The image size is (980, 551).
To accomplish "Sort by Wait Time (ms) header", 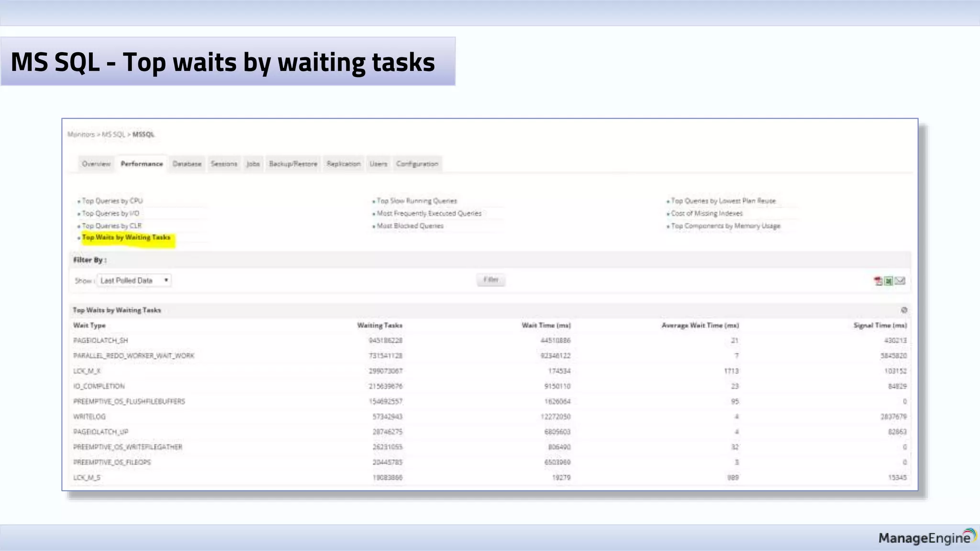I will click(x=546, y=325).
